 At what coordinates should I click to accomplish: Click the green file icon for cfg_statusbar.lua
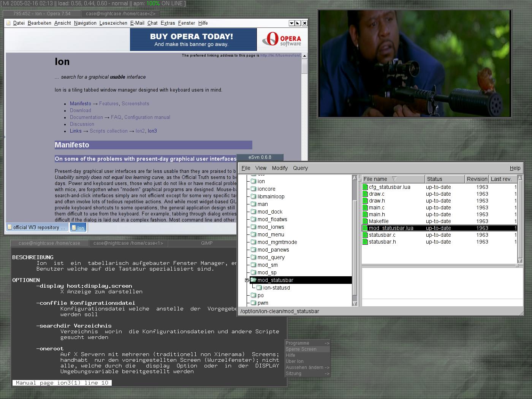pyautogui.click(x=365, y=187)
